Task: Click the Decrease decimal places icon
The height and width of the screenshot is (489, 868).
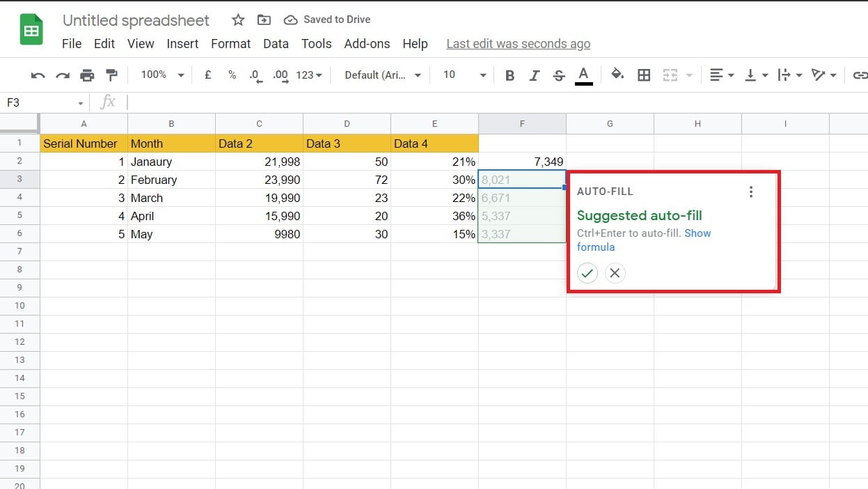Action: pyautogui.click(x=256, y=75)
